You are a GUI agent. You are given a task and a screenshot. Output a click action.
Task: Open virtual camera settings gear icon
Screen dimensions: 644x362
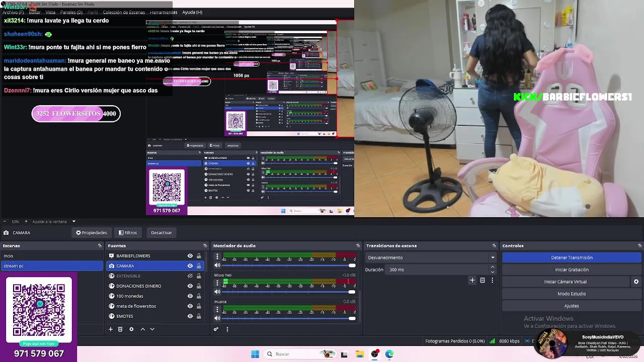pos(636,282)
